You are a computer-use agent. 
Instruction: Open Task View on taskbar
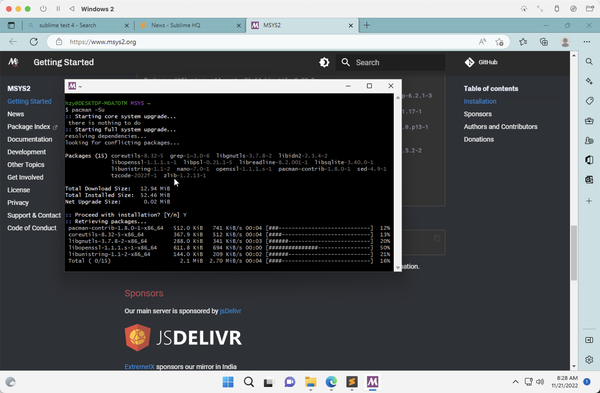269,382
